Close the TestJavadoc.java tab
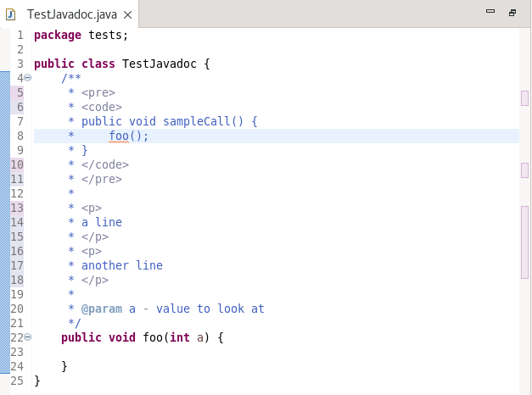 (127, 15)
